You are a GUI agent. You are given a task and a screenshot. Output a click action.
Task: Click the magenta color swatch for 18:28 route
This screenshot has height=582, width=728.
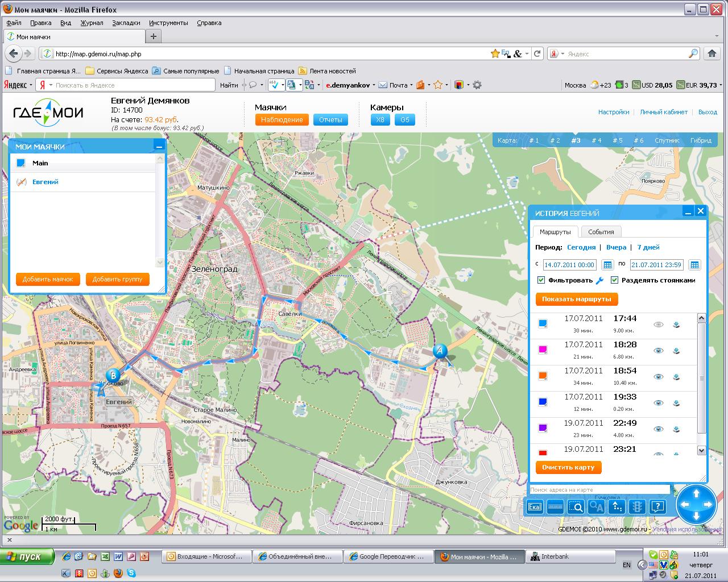point(543,350)
